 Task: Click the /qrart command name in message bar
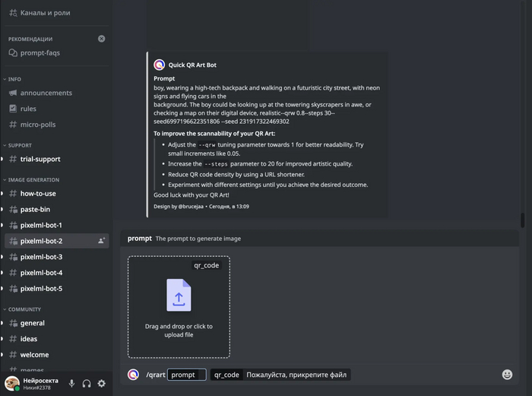pos(156,375)
